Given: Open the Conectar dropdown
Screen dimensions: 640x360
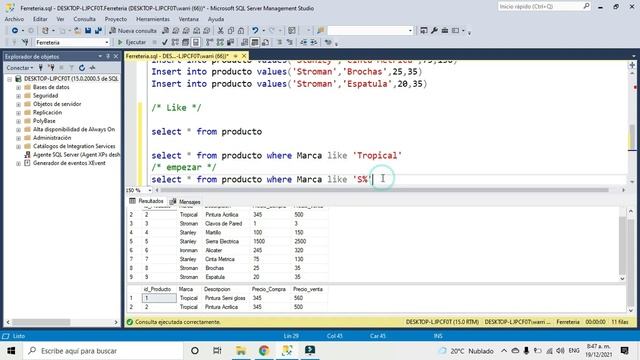Looking at the screenshot, I should click(20, 68).
